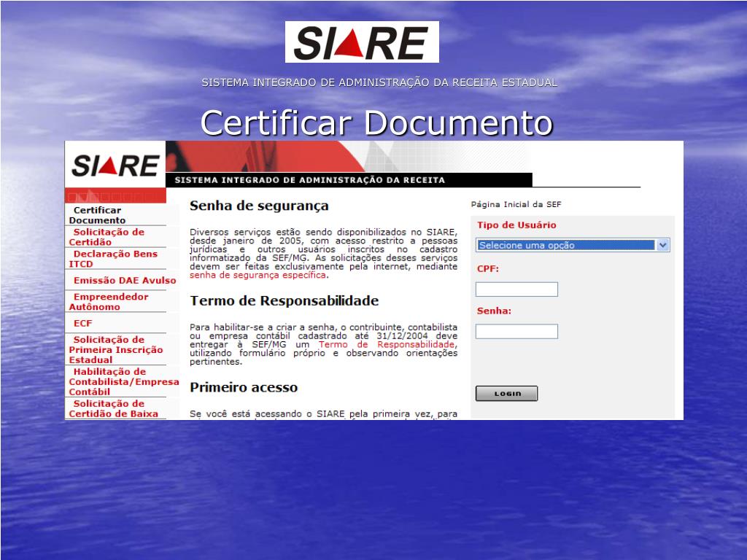This screenshot has width=747, height=560.
Task: Open Solicitação de Primeira Inscrição Estadual
Action: 116,350
